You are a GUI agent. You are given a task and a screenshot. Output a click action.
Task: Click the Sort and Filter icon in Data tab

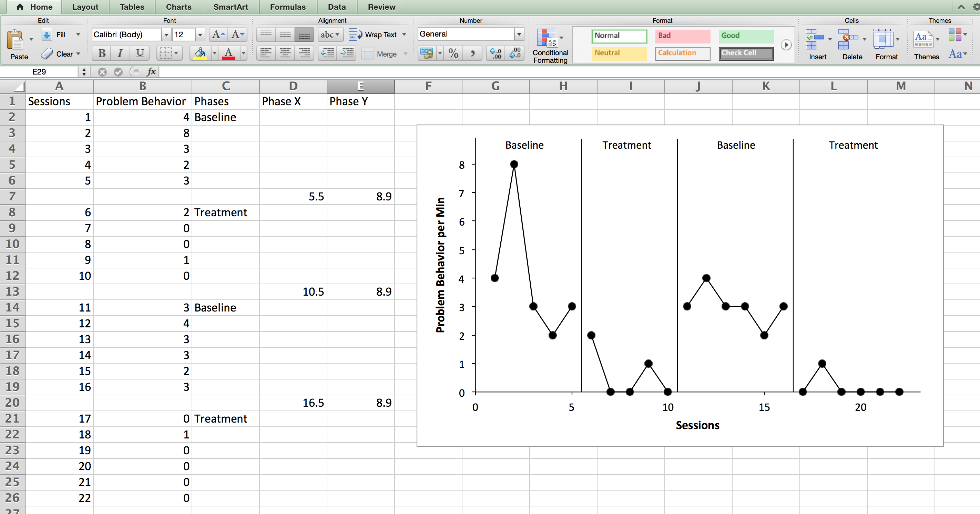[336, 7]
